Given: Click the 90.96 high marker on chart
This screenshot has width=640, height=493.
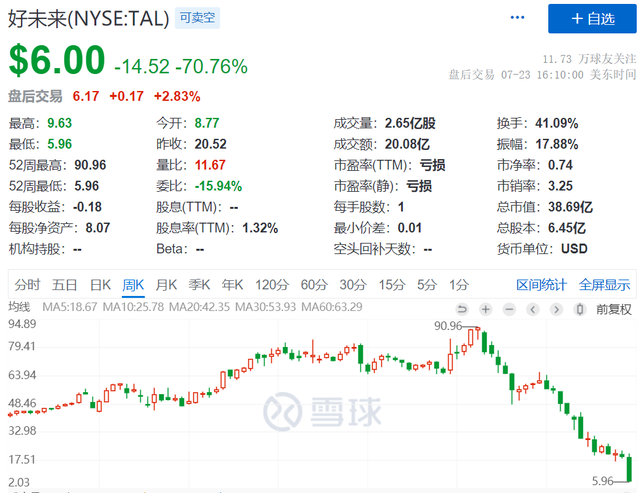Looking at the screenshot, I should pyautogui.click(x=448, y=326).
